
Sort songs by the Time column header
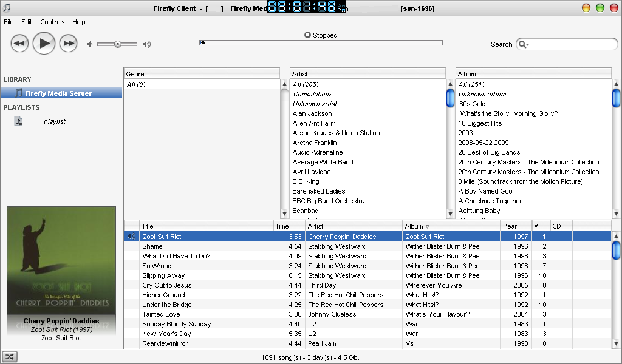pyautogui.click(x=289, y=226)
